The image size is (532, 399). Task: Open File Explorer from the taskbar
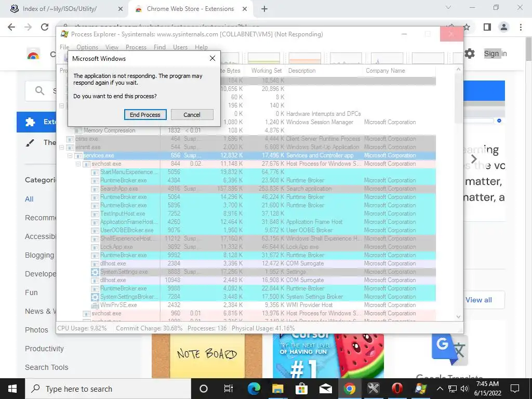[277, 389]
